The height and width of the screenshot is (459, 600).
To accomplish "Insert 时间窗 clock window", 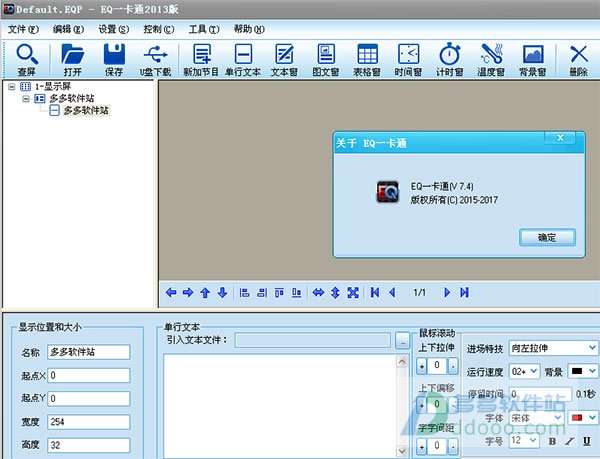I will (408, 59).
